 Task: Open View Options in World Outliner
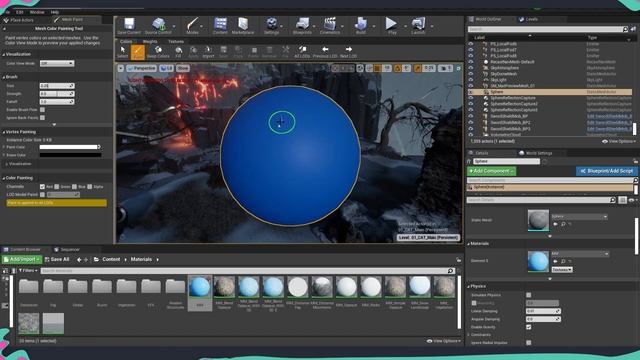tap(619, 141)
